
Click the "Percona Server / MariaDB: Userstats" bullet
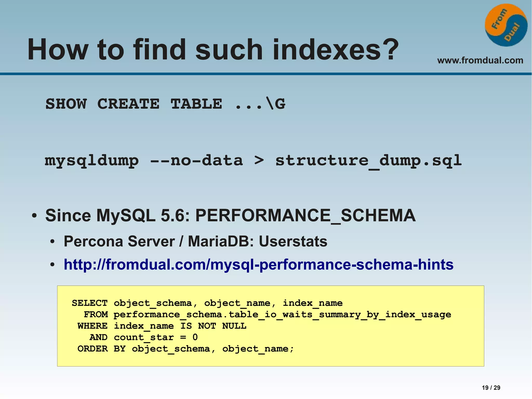click(x=195, y=241)
